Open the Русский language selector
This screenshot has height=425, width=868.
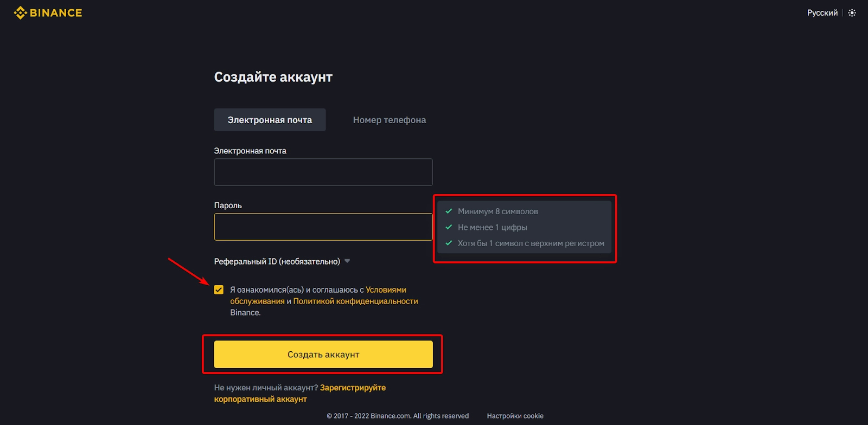point(822,13)
